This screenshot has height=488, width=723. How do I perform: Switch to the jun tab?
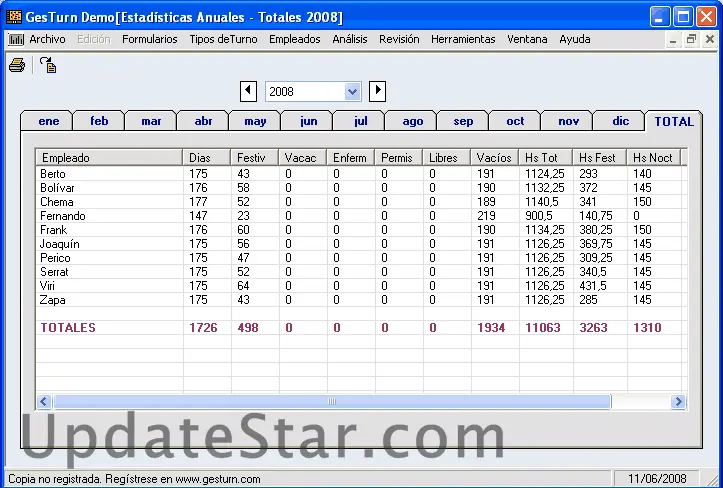click(308, 121)
